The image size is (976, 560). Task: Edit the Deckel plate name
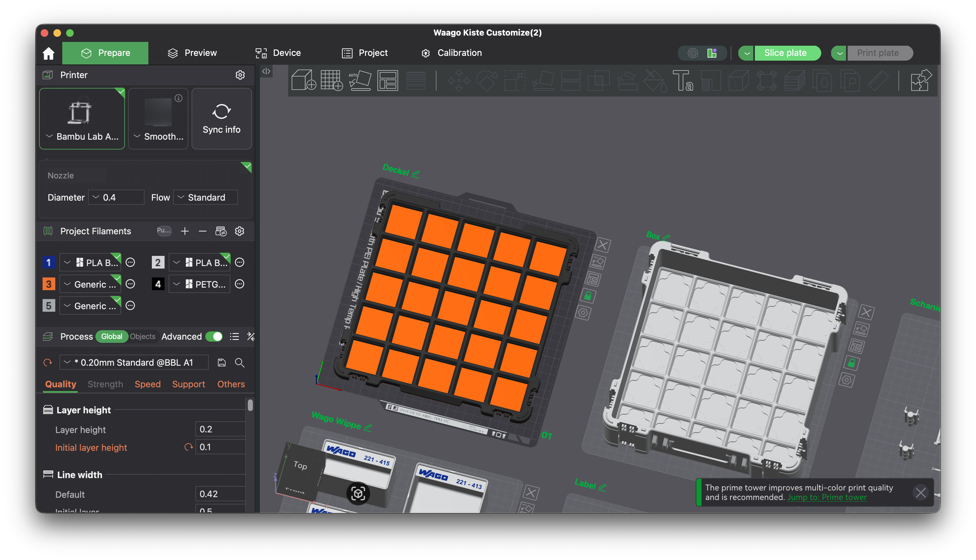(415, 174)
